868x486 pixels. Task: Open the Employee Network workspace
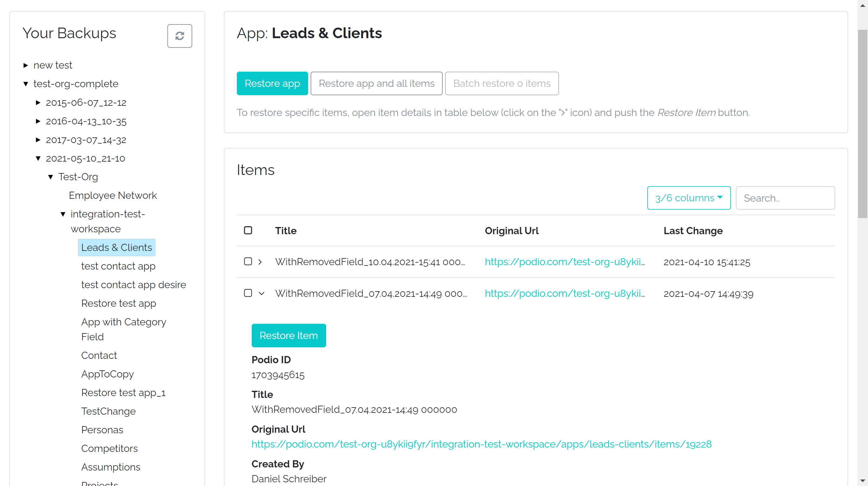(113, 195)
